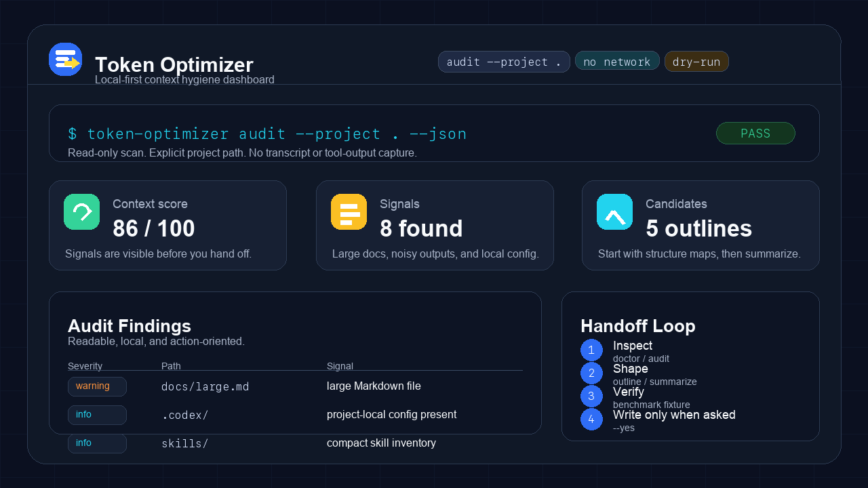Image resolution: width=868 pixels, height=488 pixels.
Task: Click the 'outline / summarize' step detail
Action: 655,382
